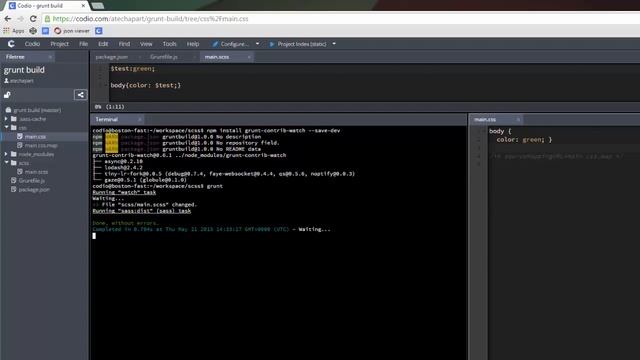The image size is (640, 360).
Task: Click the share icon button in filetree
Action: pyautogui.click(x=80, y=95)
